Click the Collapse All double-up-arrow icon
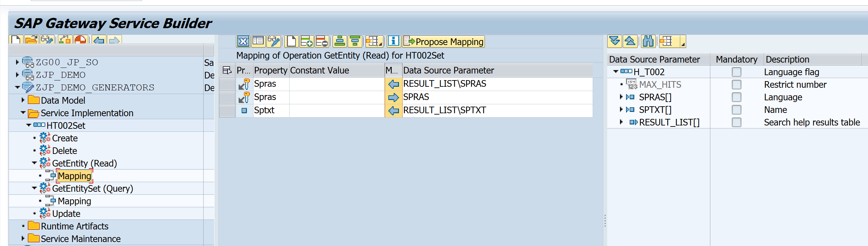Viewport: 868px width, 246px height. (x=630, y=41)
